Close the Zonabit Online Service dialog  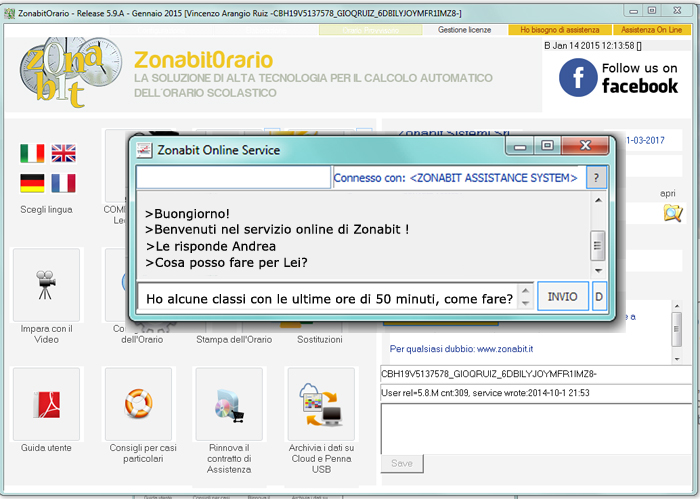point(585,146)
